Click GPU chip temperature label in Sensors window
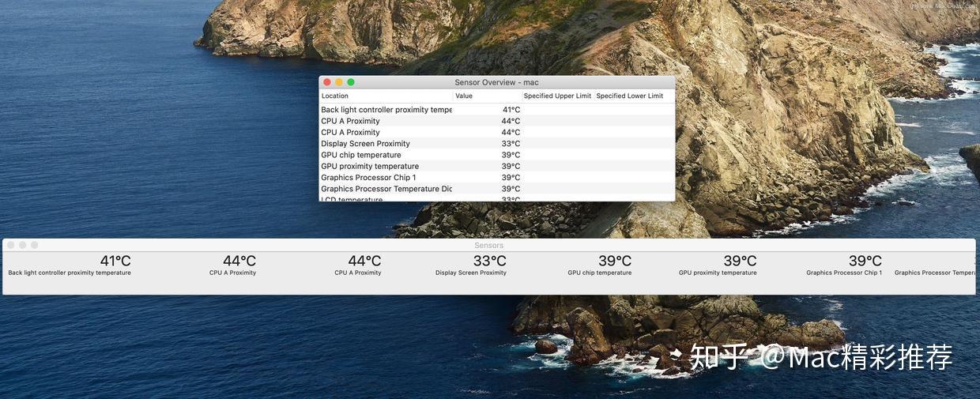The width and height of the screenshot is (980, 399). pyautogui.click(x=600, y=273)
